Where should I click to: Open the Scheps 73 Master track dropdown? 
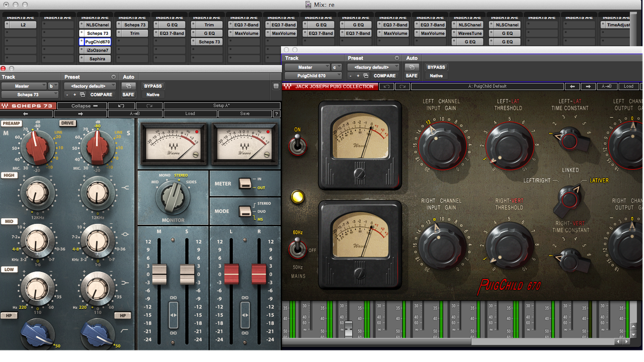click(x=23, y=86)
